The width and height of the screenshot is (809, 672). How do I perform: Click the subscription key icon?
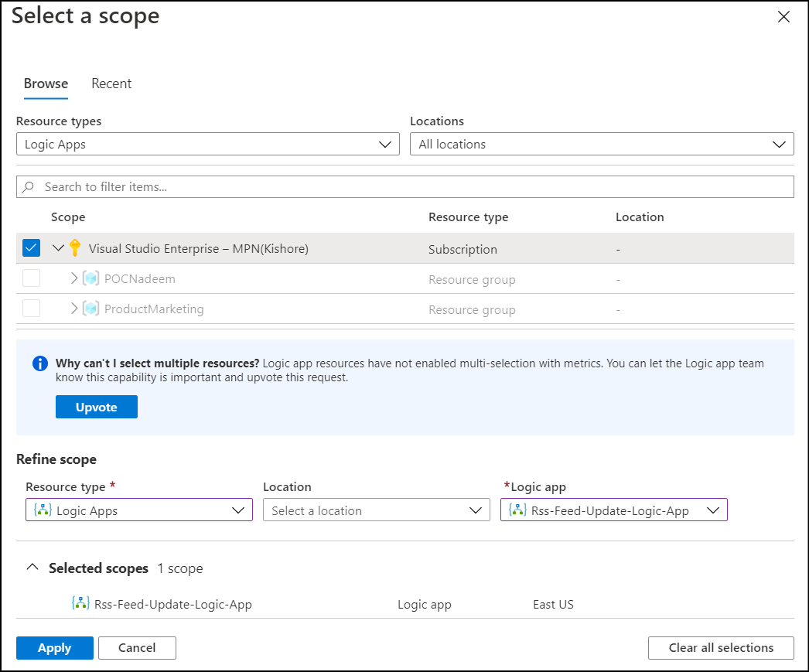[75, 248]
